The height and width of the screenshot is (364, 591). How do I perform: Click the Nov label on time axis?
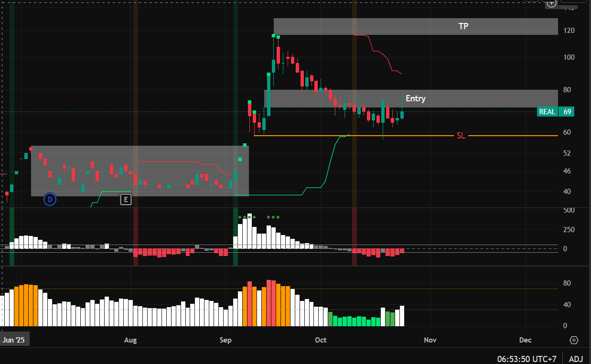pyautogui.click(x=430, y=340)
